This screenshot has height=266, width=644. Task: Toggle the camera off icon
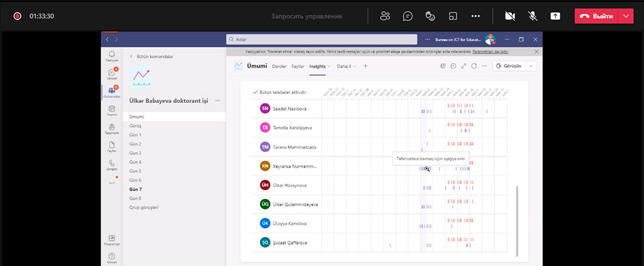point(509,16)
